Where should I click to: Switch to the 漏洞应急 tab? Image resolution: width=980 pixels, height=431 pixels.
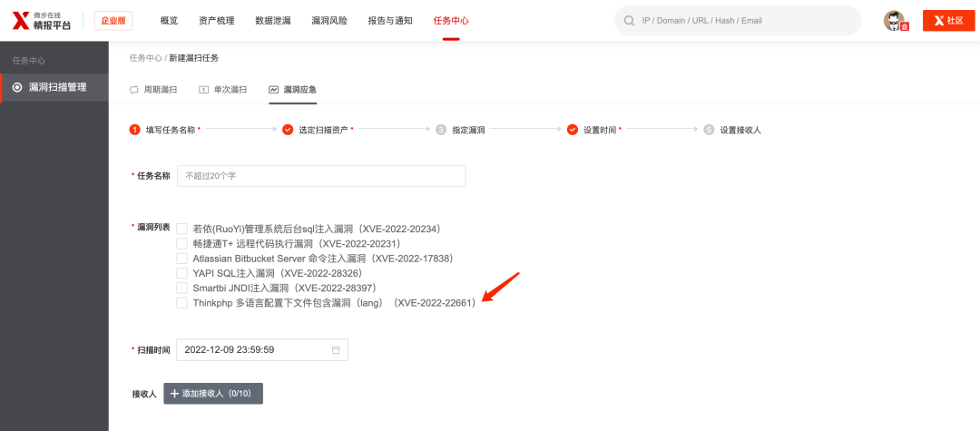[292, 89]
